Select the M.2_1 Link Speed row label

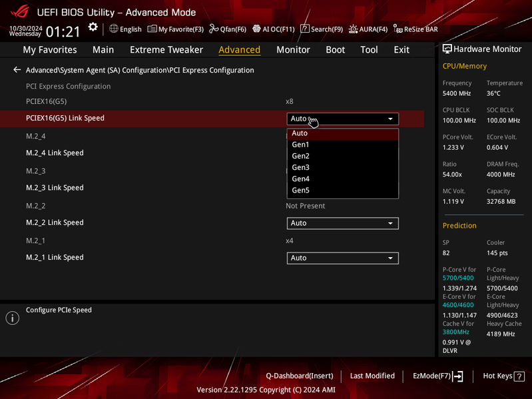[x=55, y=258]
